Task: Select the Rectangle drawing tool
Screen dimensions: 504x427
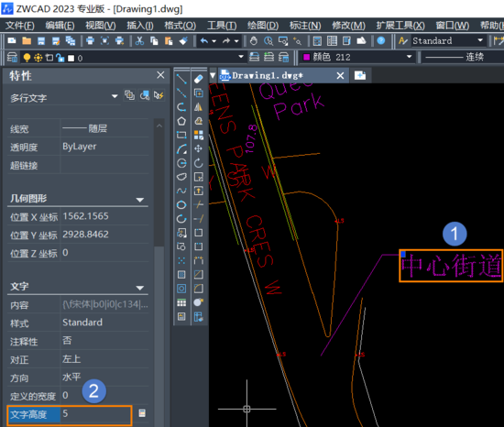Action: point(181,135)
